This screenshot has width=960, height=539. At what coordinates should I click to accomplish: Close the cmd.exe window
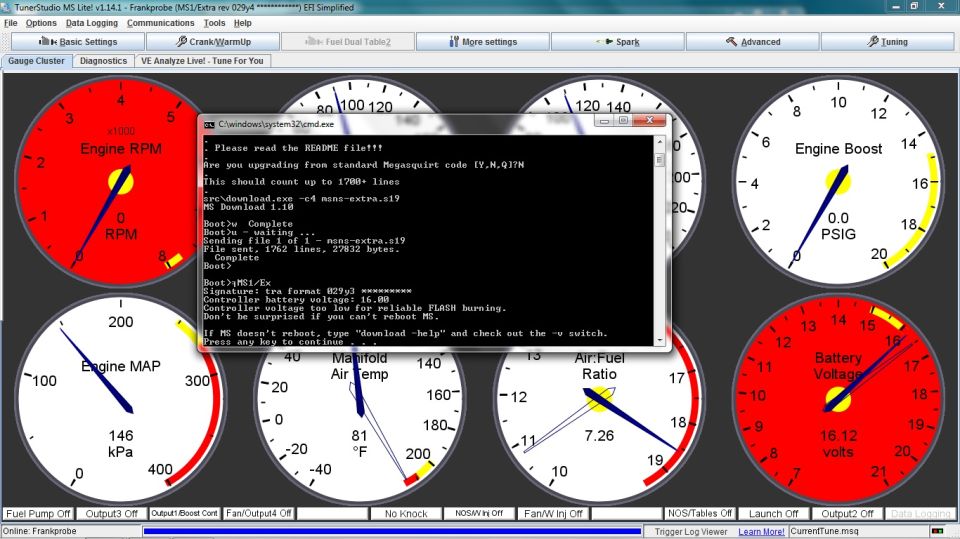pos(650,121)
